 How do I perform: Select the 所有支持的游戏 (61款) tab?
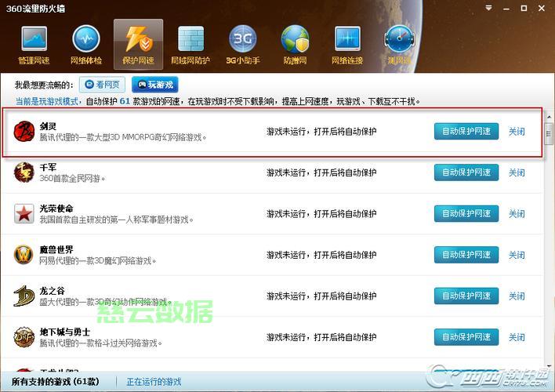tap(55, 382)
